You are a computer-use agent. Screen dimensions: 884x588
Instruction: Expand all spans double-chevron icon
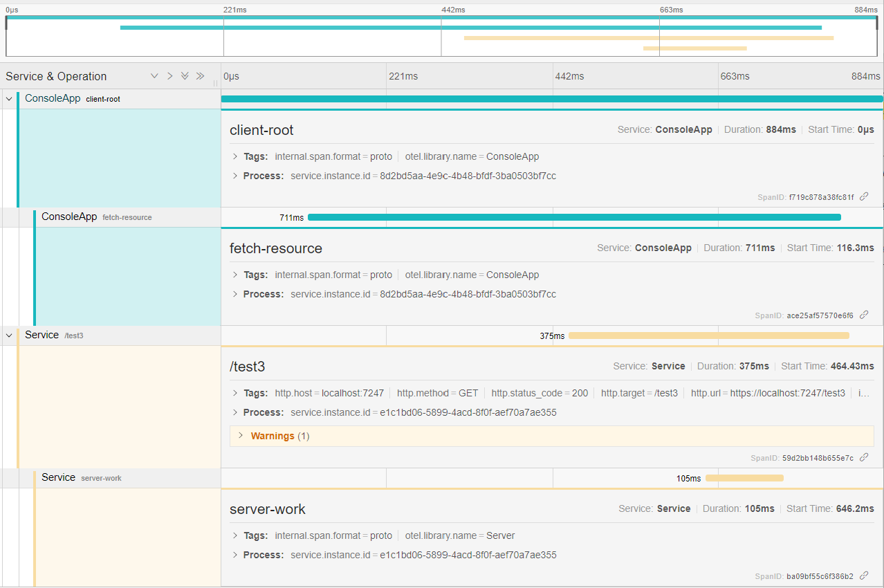tap(185, 76)
